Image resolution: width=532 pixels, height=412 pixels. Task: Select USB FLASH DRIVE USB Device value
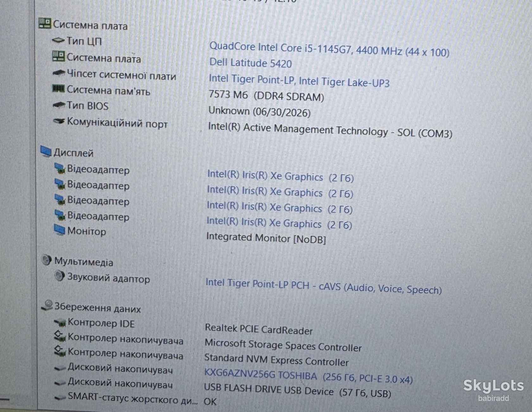point(297,391)
